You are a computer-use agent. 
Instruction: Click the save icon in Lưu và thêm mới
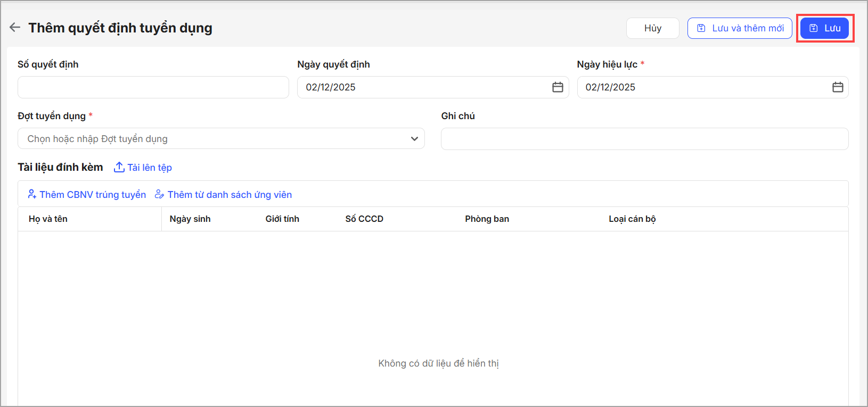coord(701,28)
